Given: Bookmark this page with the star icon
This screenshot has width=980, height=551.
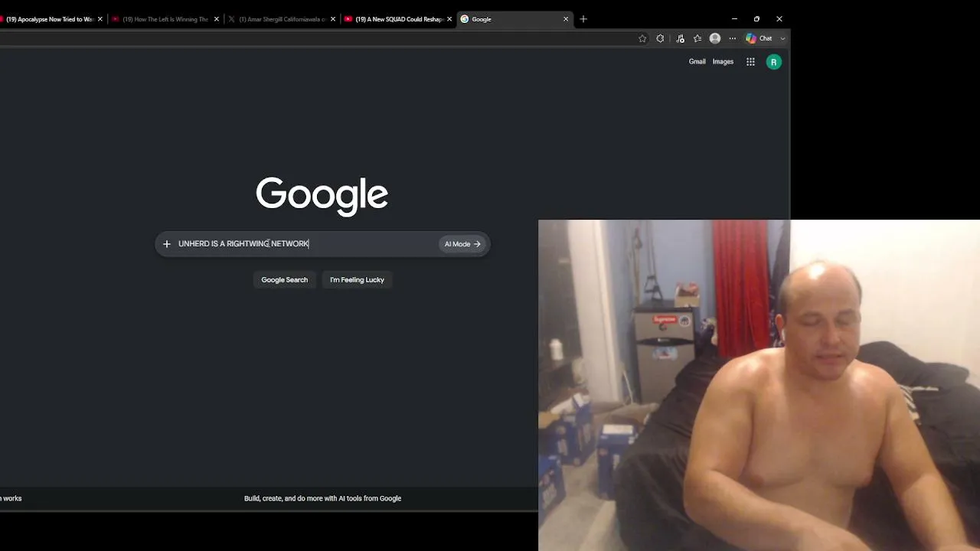Looking at the screenshot, I should click(642, 38).
